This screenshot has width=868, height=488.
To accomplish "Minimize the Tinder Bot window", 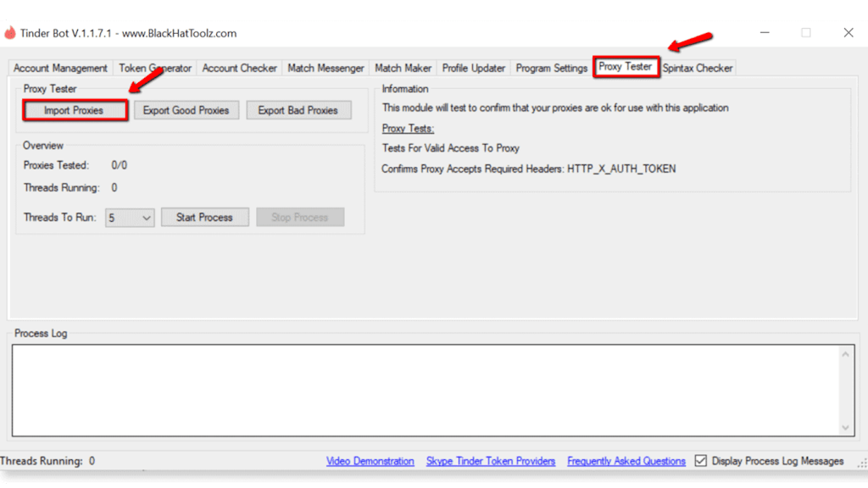I will point(765,33).
